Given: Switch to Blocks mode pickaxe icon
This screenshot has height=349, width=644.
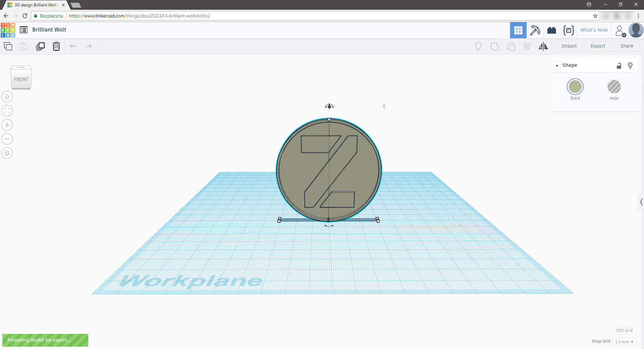Looking at the screenshot, I should click(535, 30).
